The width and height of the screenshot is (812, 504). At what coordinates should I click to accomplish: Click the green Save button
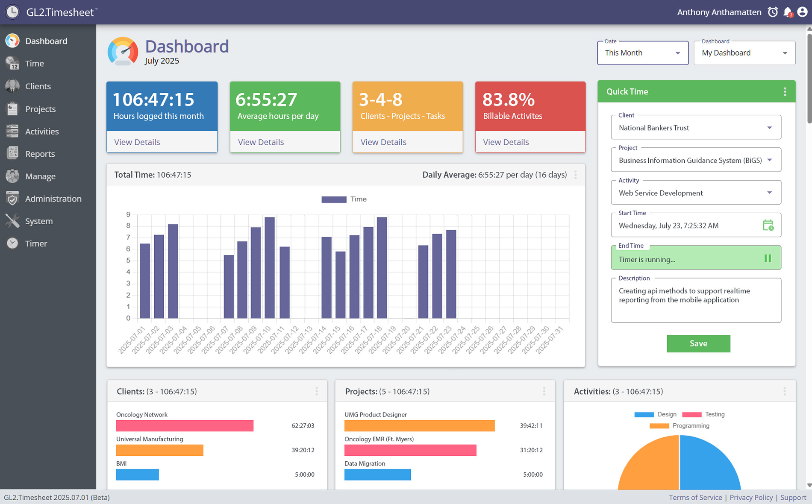point(698,343)
